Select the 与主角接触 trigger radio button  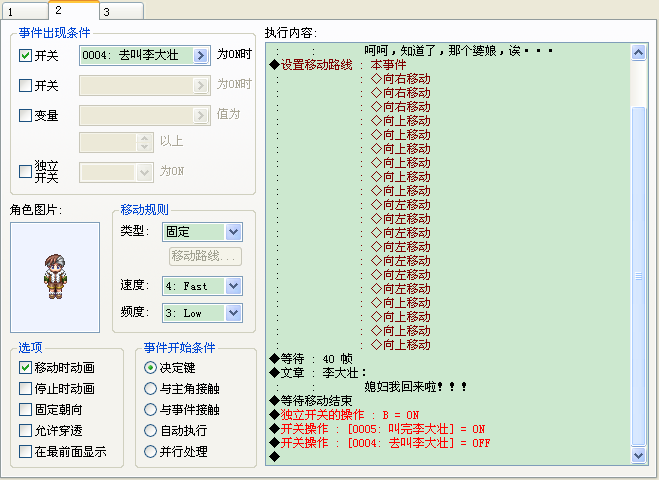pos(150,389)
